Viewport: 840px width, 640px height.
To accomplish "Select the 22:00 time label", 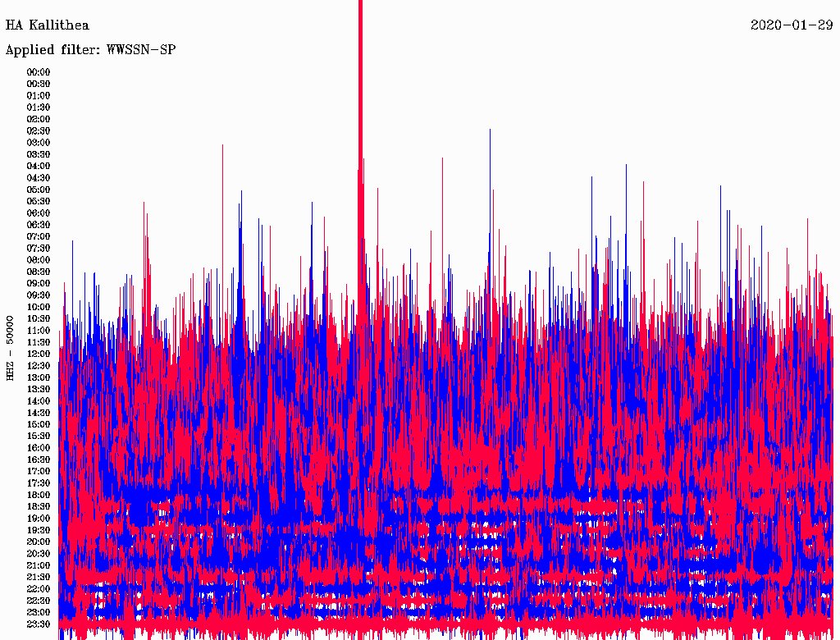I will [39, 589].
